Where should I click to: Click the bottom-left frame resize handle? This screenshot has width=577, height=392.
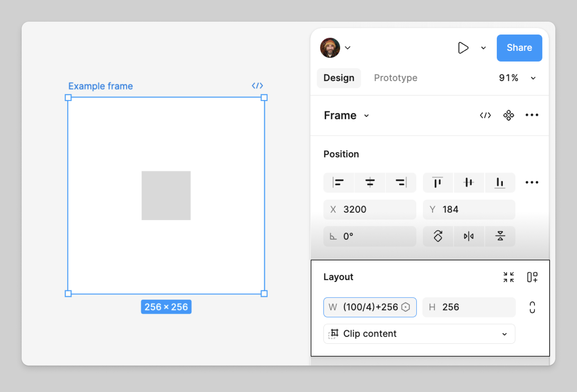coord(68,294)
